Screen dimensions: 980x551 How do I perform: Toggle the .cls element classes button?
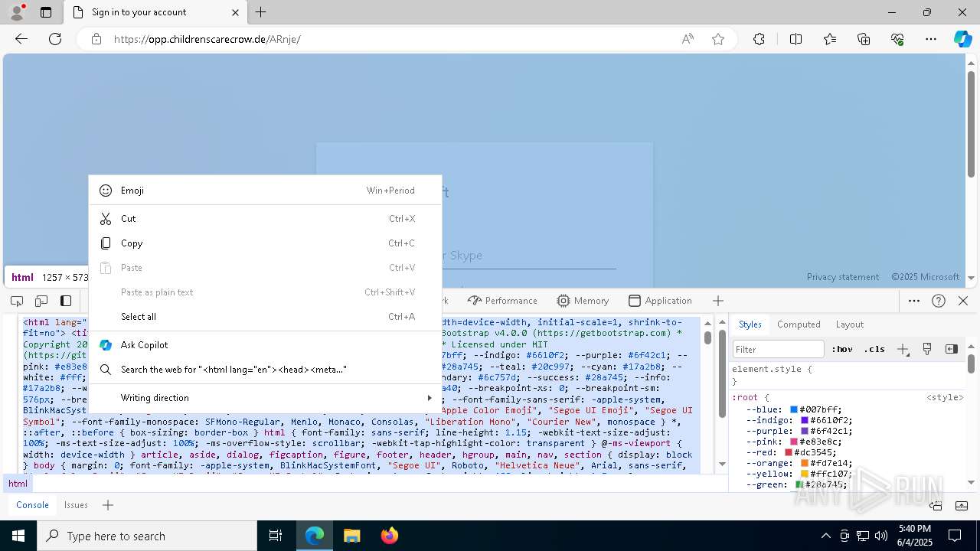point(874,349)
